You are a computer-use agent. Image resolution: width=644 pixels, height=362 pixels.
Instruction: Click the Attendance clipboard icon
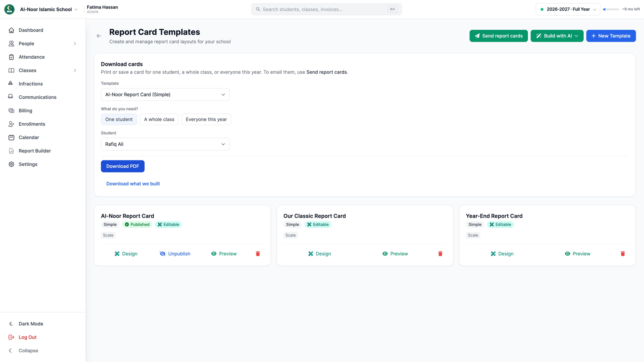[11, 57]
